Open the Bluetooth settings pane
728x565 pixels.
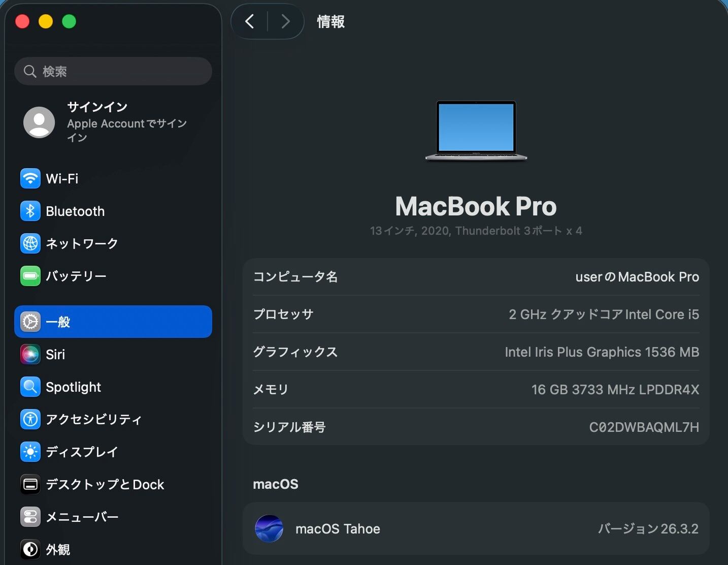pos(113,211)
